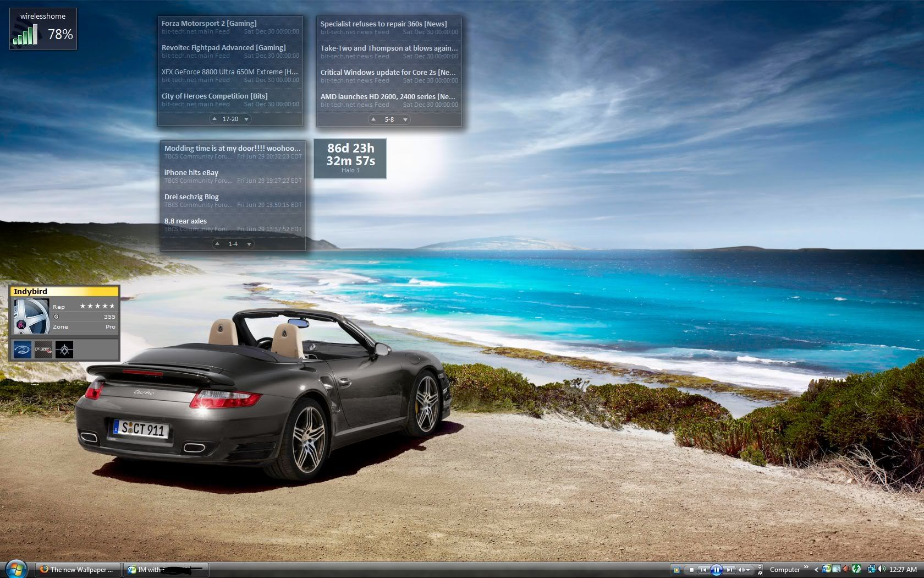
Task: Click the media player toolbar up-down arrows
Action: click(x=760, y=566)
